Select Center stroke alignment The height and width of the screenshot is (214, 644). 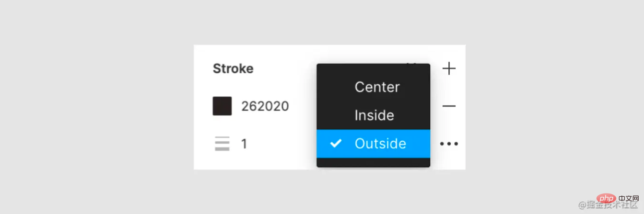tap(377, 87)
